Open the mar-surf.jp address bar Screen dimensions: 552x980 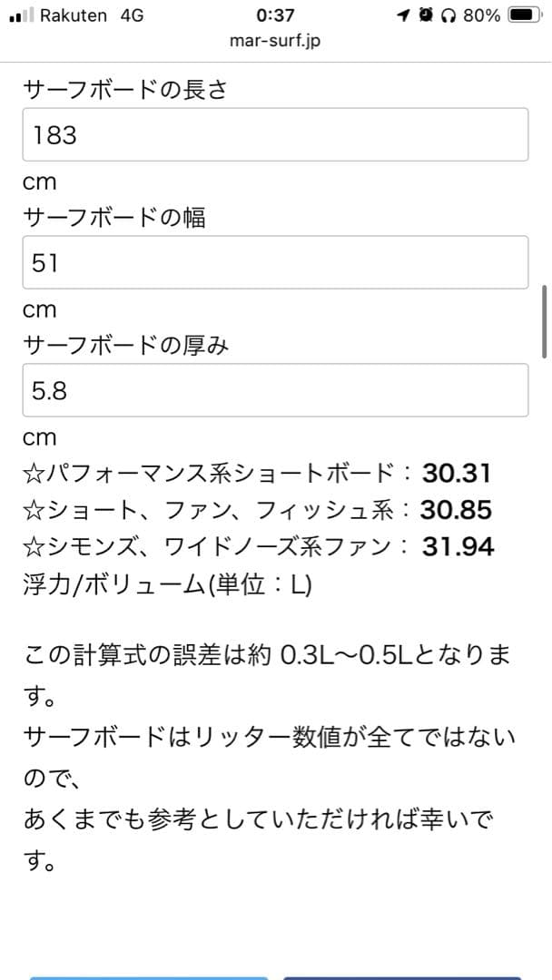(275, 41)
